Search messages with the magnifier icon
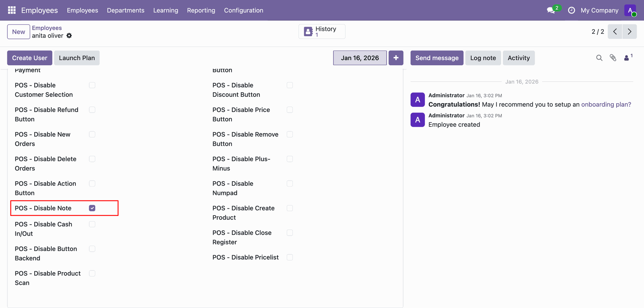The height and width of the screenshot is (308, 644). tap(599, 58)
